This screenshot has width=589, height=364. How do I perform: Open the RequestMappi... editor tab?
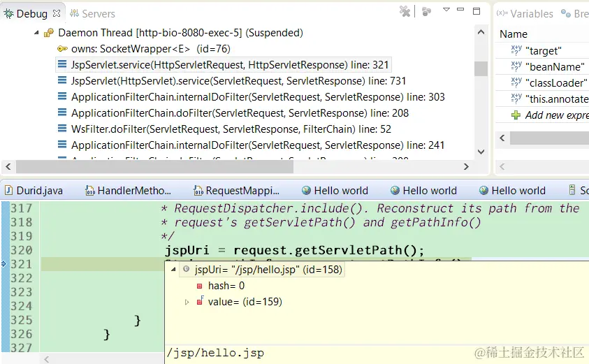[x=237, y=191]
